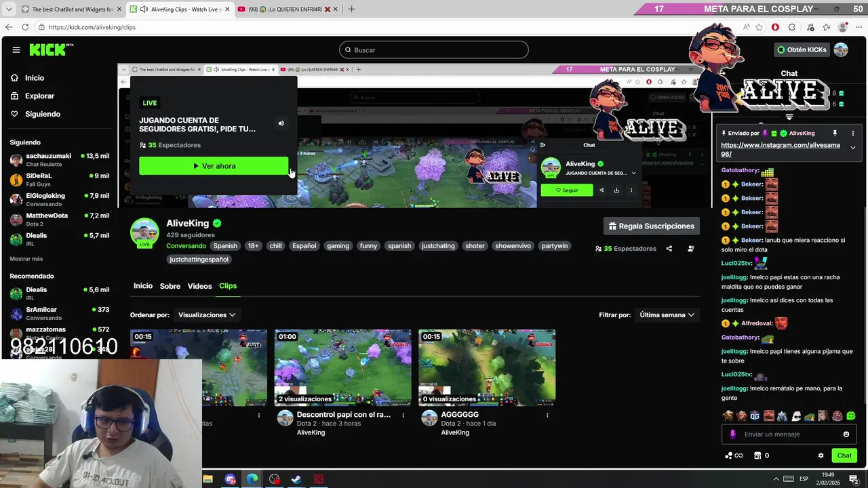Bookmark page with star icon
The height and width of the screenshot is (488, 868).
pyautogui.click(x=759, y=27)
